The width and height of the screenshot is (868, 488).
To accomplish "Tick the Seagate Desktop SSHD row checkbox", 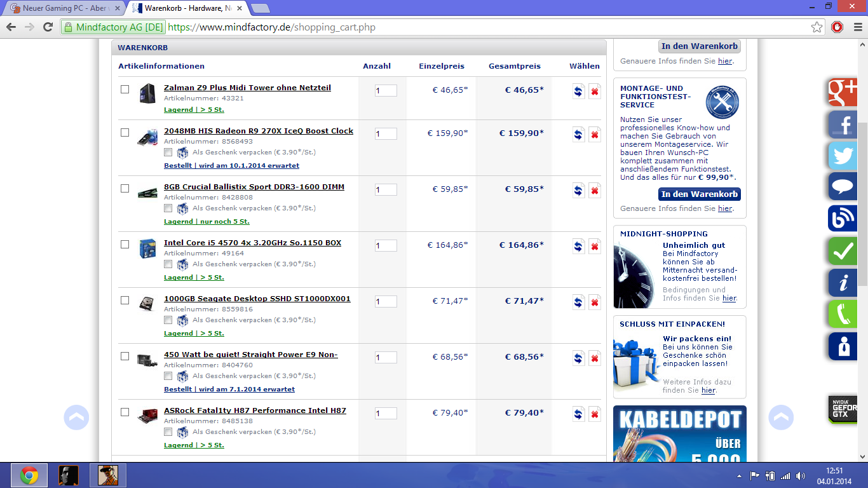I will pyautogui.click(x=125, y=300).
